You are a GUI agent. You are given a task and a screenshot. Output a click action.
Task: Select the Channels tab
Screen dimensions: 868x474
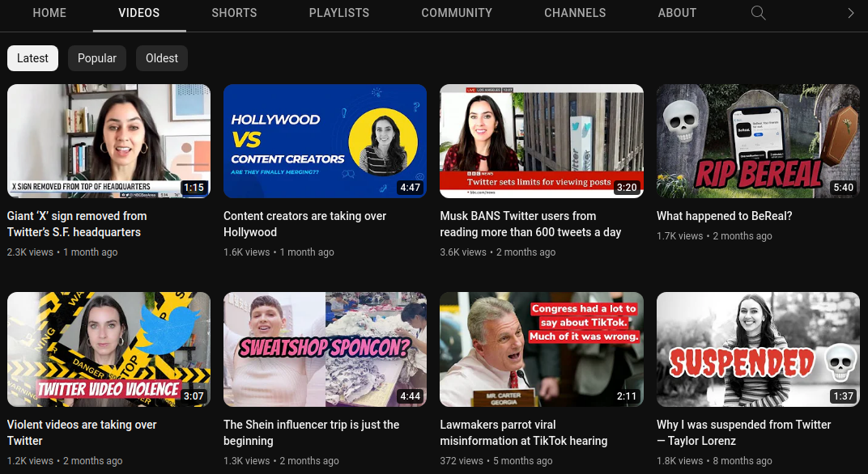tap(575, 13)
